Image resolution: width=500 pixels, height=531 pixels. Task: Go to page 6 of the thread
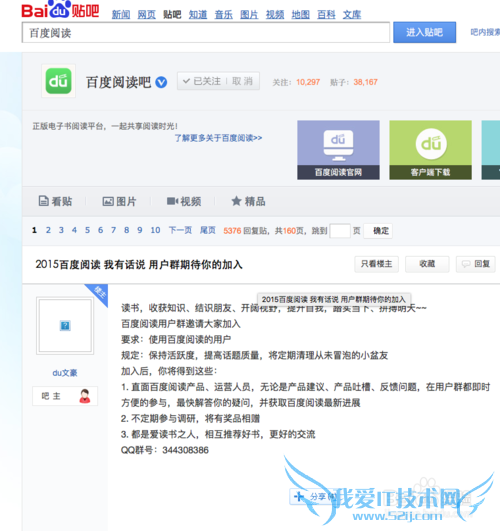(100, 230)
